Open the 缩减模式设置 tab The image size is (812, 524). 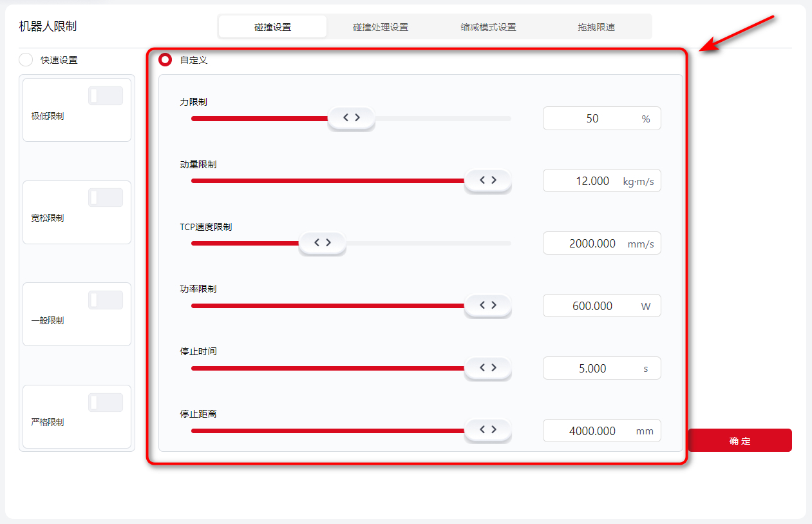coord(488,27)
